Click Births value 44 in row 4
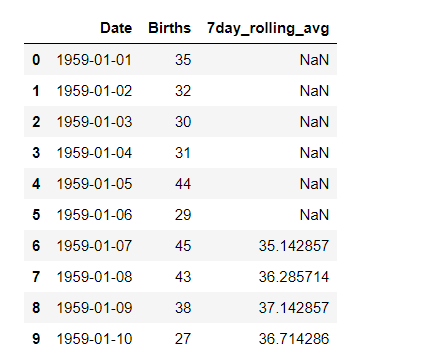This screenshot has height=362, width=445. coord(183,184)
